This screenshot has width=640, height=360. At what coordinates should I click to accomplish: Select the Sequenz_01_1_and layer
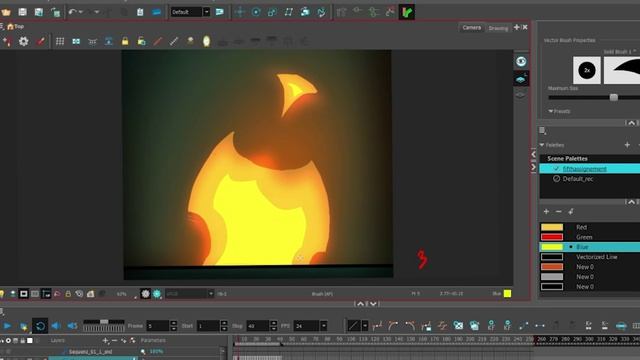click(x=91, y=351)
